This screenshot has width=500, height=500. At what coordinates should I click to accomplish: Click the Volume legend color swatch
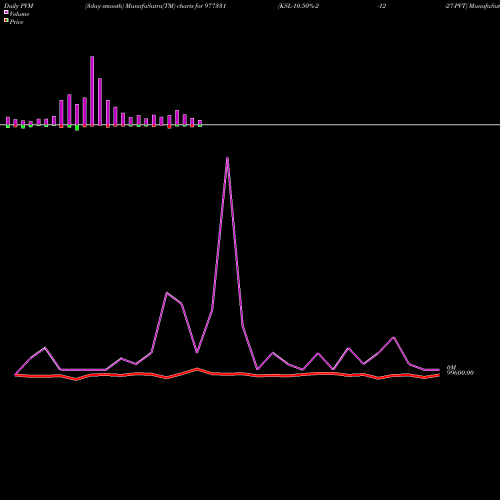pos(6,12)
